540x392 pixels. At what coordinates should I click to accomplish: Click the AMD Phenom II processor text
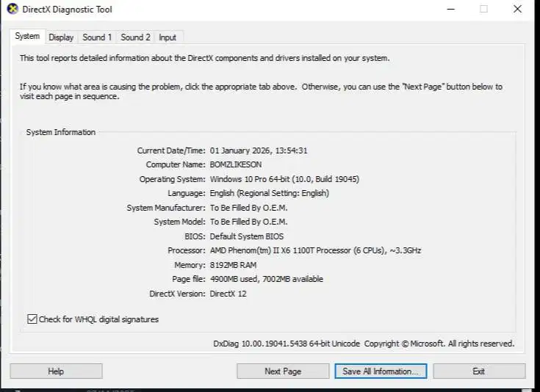pos(315,250)
